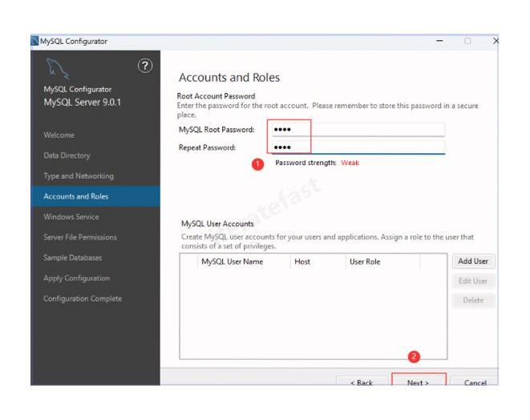The width and height of the screenshot is (530, 420).
Task: Maximize the MySQL Configurator window
Action: [x=467, y=41]
